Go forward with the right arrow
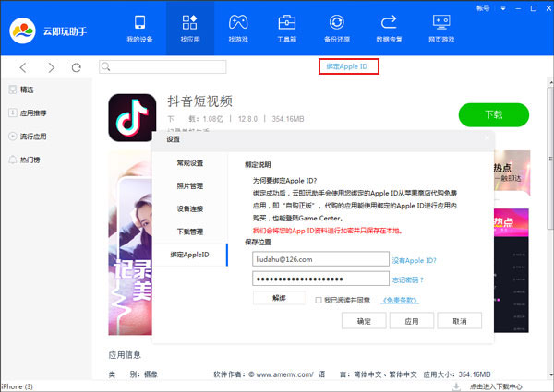The width and height of the screenshot is (554, 392). [51, 67]
